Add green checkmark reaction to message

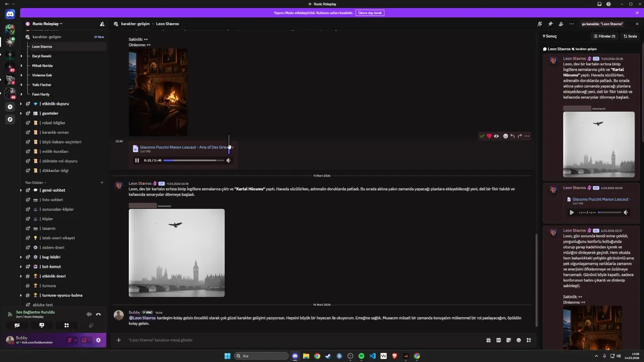(482, 136)
